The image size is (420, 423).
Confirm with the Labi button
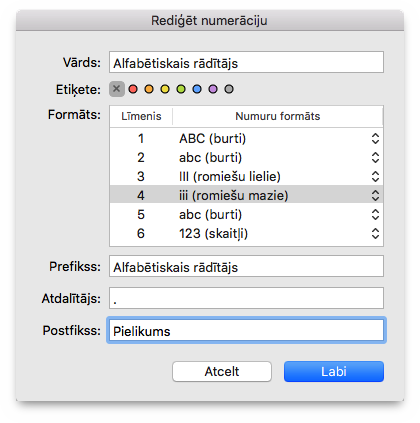334,371
